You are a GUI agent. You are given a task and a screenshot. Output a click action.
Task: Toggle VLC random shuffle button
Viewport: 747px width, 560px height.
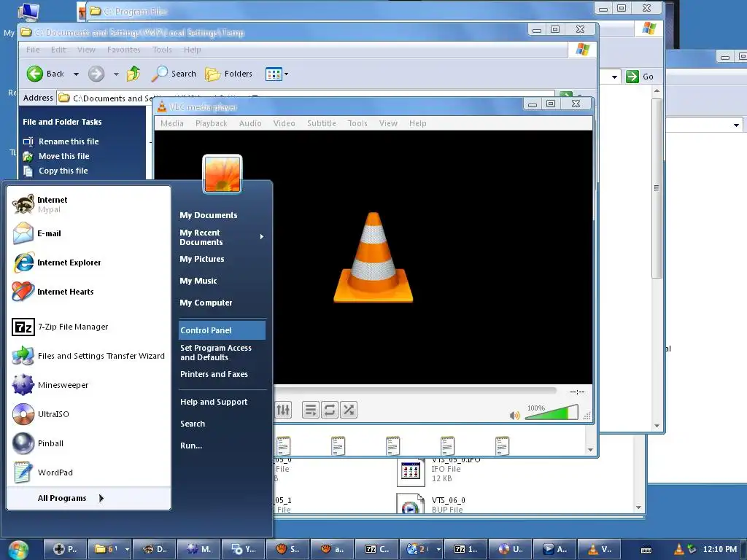348,410
